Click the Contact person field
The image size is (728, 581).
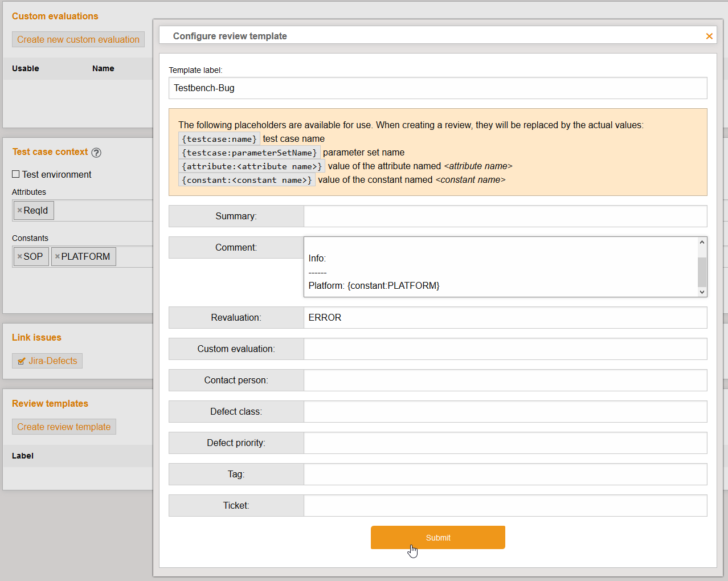pos(505,380)
